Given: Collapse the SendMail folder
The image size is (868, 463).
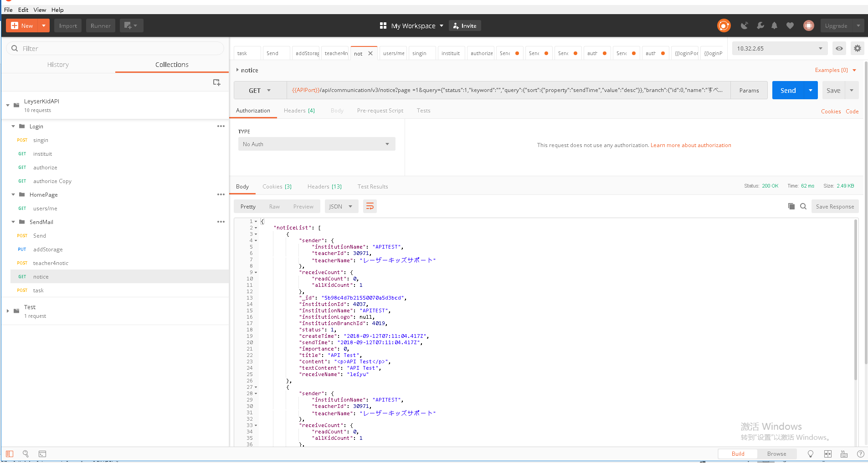Looking at the screenshot, I should [x=13, y=222].
